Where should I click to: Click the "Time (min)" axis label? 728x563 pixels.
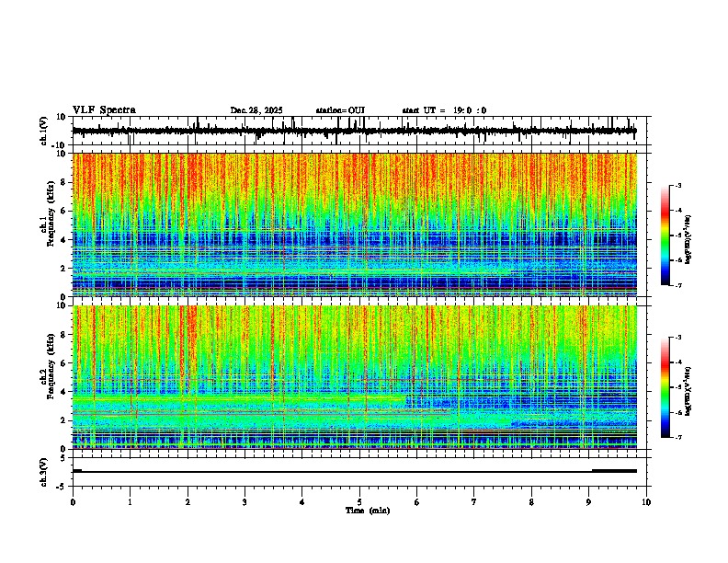click(x=368, y=511)
